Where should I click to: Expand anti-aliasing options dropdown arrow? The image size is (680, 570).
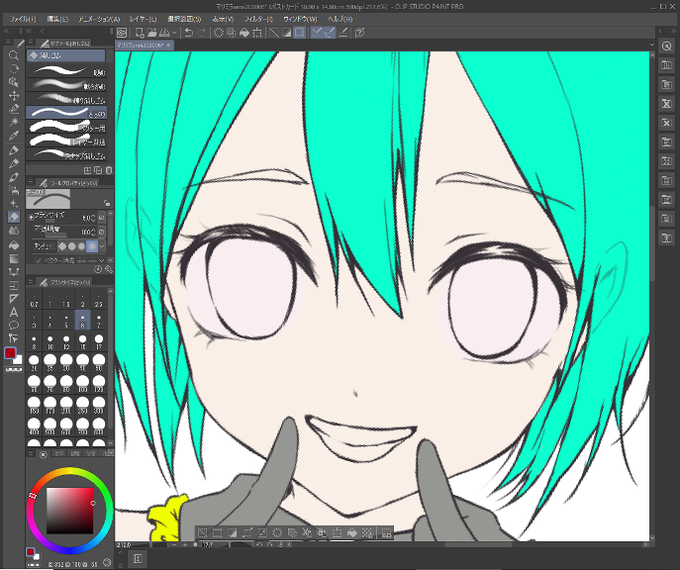coord(102,246)
